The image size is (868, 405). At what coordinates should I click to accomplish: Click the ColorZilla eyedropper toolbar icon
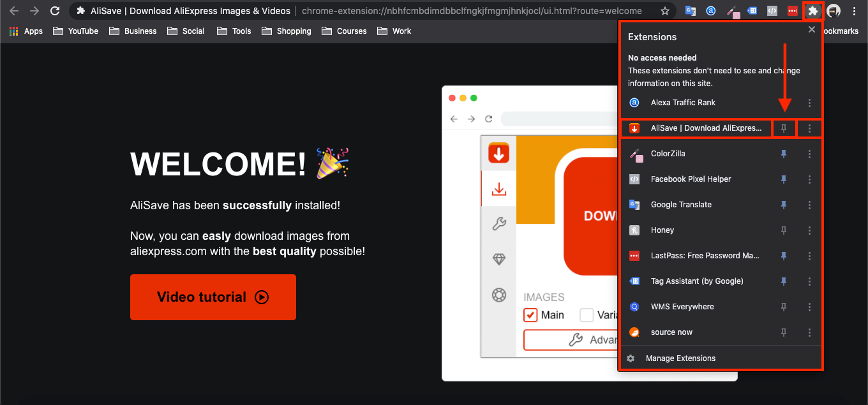point(733,11)
